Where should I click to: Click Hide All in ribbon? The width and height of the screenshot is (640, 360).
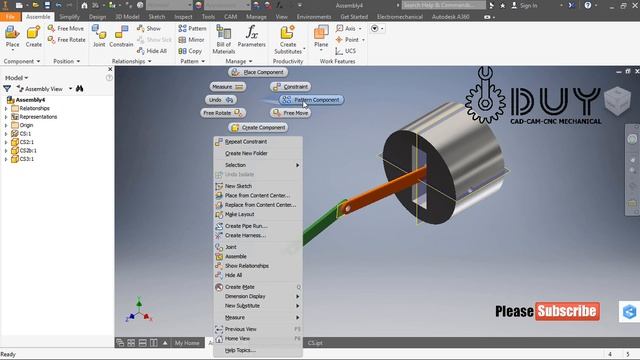(152, 51)
